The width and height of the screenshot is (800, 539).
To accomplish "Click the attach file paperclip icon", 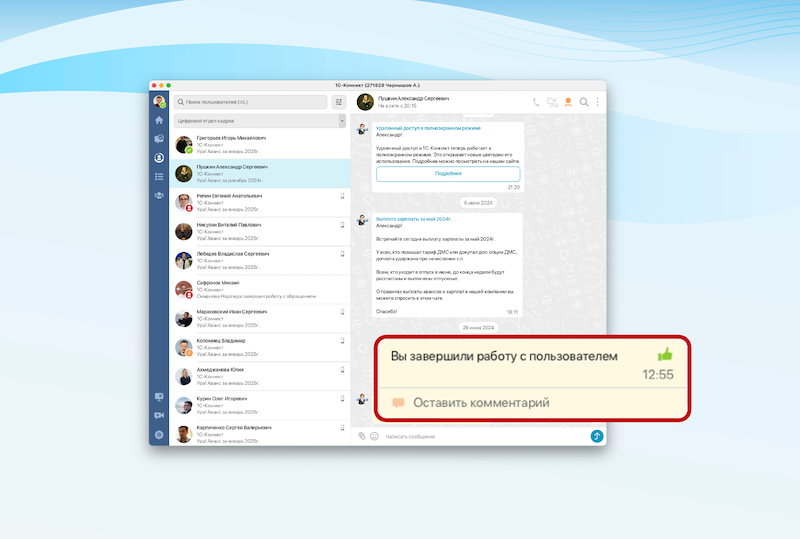I will tap(362, 436).
